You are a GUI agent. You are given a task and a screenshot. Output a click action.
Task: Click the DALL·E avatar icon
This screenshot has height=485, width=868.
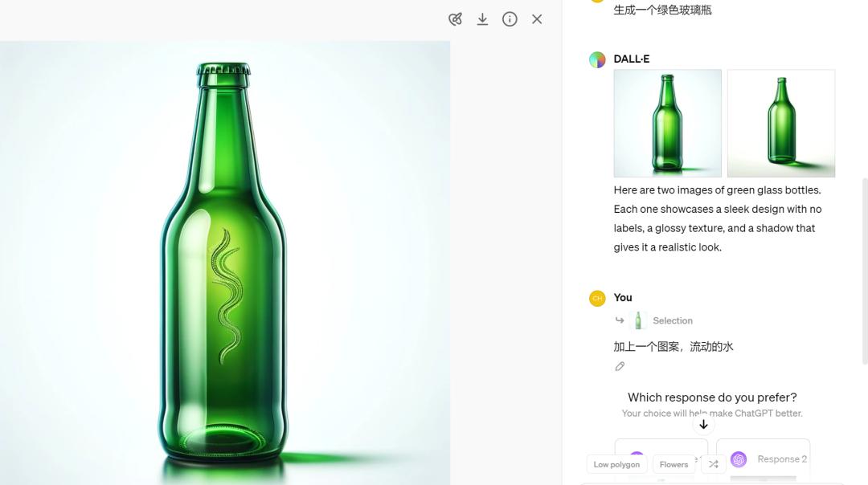click(x=597, y=59)
